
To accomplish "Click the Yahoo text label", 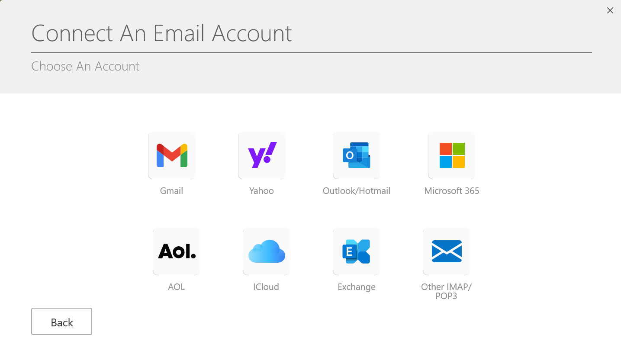I will pyautogui.click(x=261, y=191).
